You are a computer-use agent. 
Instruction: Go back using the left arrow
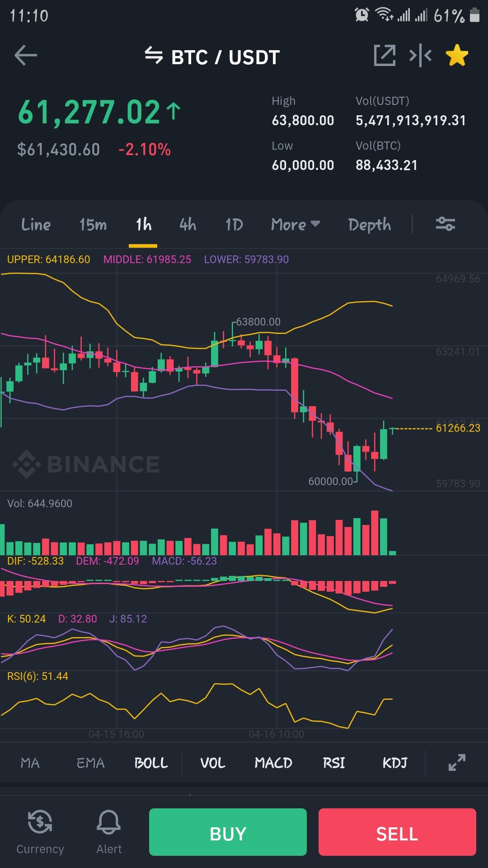[x=26, y=56]
